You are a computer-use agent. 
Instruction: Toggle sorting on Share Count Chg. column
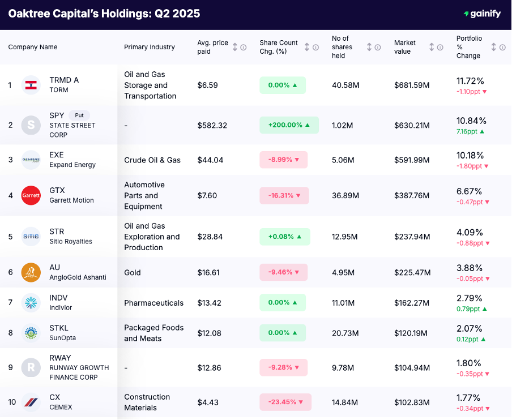306,46
